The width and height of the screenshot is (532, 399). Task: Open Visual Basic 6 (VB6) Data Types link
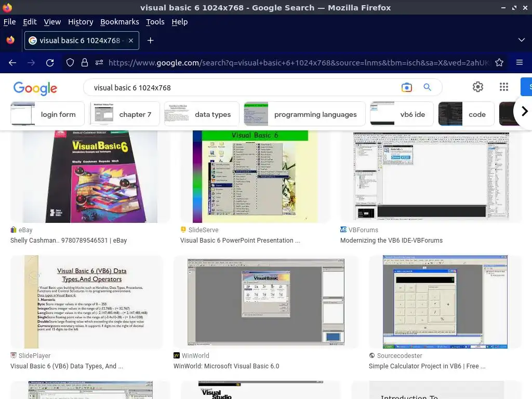67,366
